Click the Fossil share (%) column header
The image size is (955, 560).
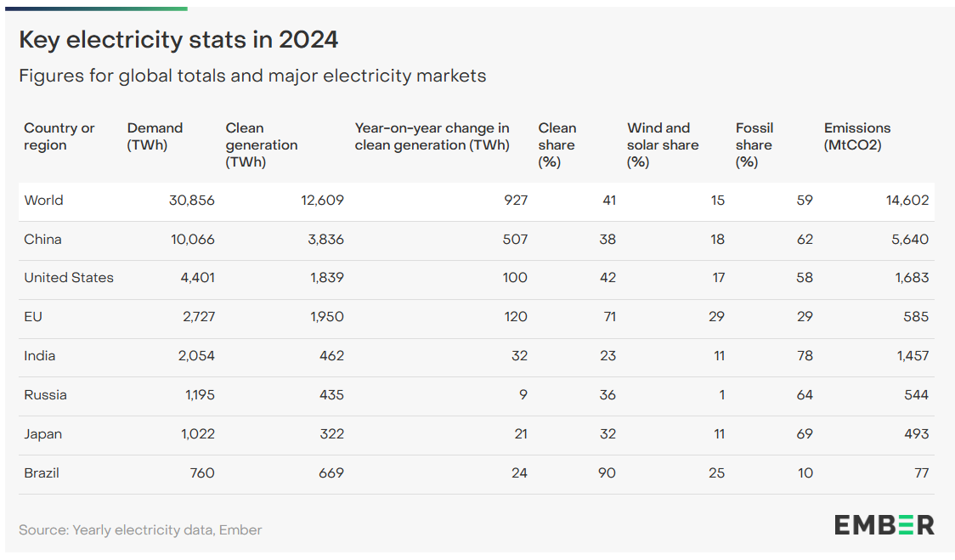tap(754, 144)
